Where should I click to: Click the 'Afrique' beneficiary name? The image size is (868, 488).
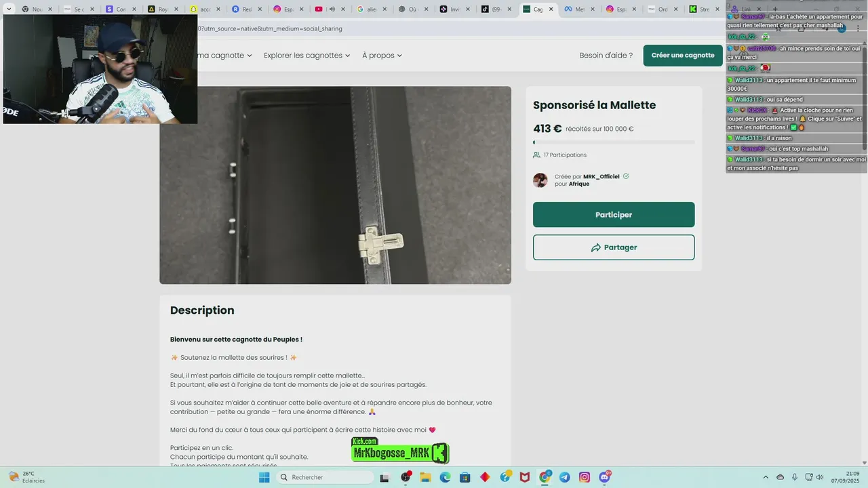point(579,184)
